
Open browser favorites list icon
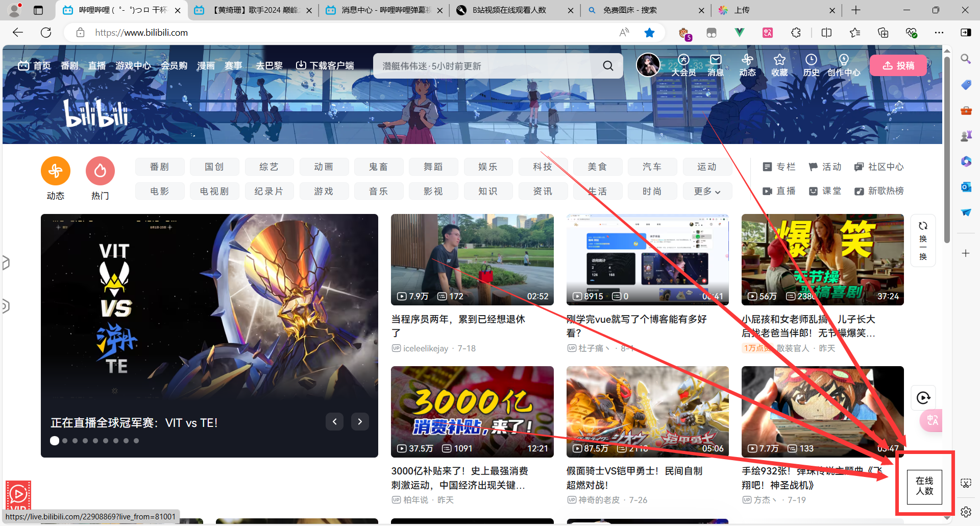point(855,33)
